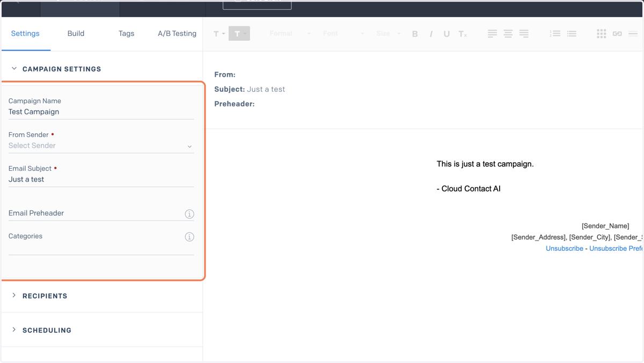Image resolution: width=644 pixels, height=363 pixels.
Task: Edit the Campaign Name field
Action: (101, 112)
